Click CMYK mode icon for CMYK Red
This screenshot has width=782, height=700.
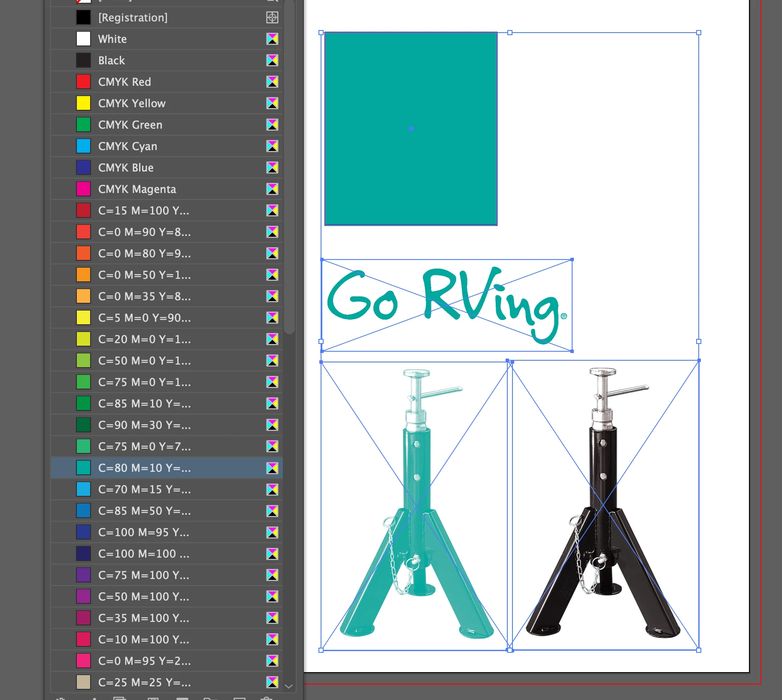point(272,82)
